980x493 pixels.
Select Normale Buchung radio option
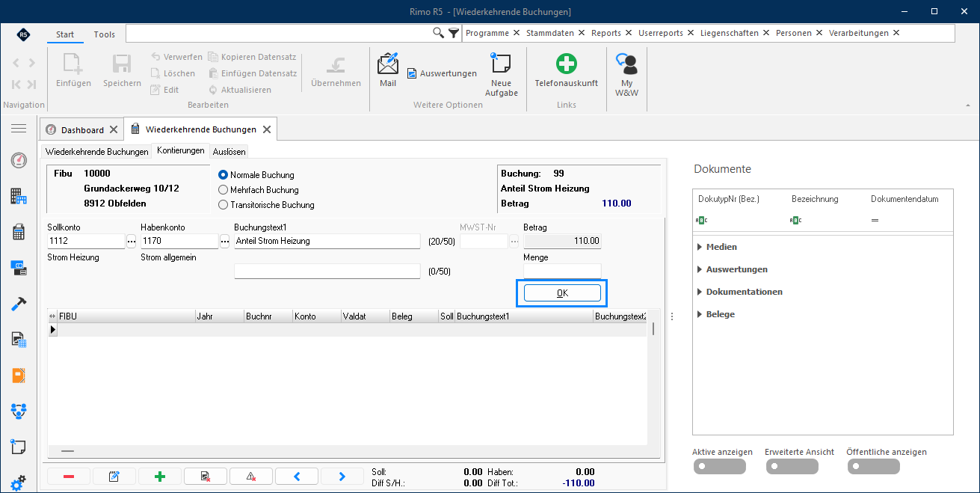(x=223, y=174)
